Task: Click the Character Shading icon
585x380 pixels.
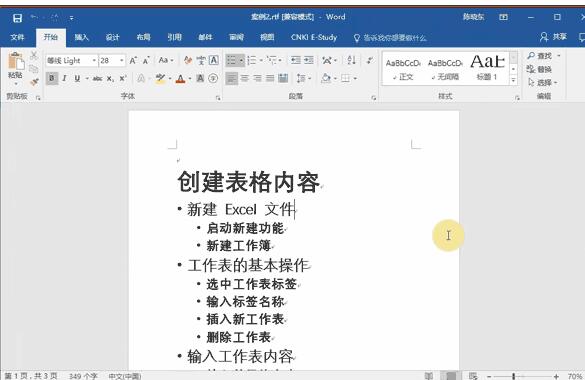Action: [200, 78]
